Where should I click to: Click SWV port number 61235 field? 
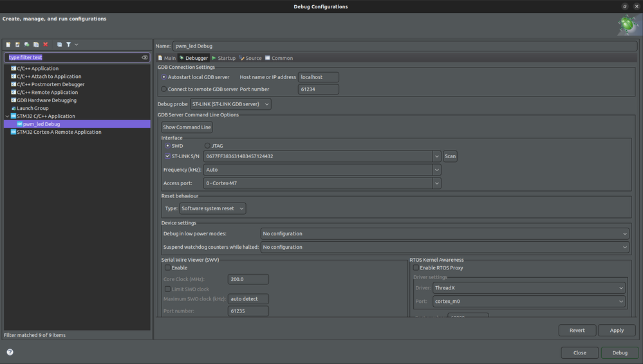tap(248, 311)
